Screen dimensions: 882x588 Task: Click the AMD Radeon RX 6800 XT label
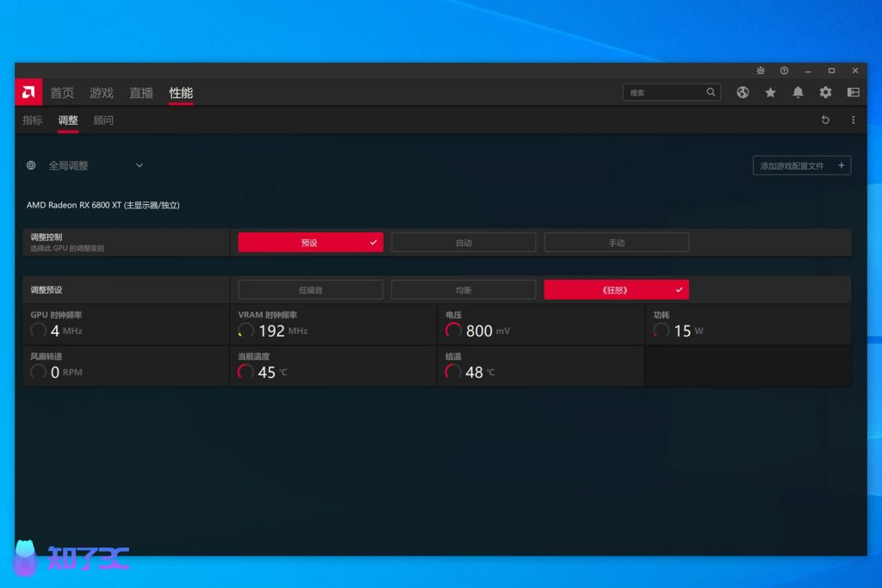point(103,205)
